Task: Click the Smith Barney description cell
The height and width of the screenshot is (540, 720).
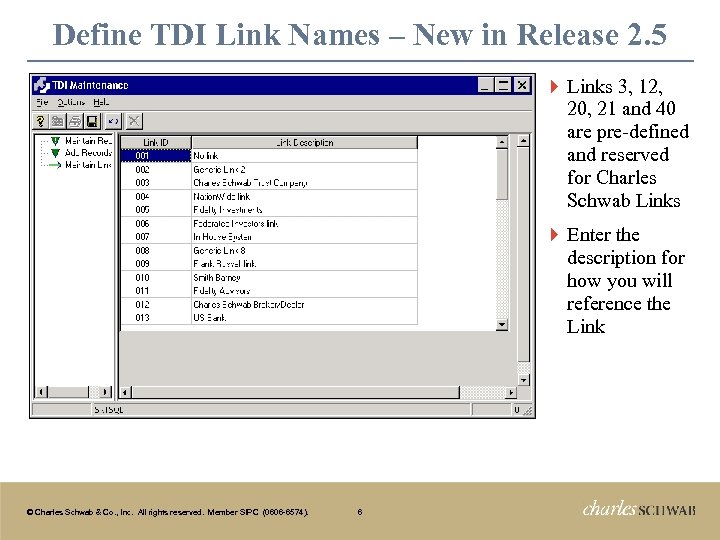Action: coord(304,278)
